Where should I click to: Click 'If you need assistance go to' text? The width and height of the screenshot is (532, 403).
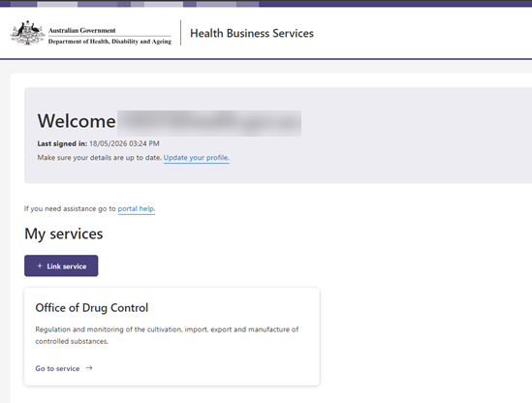(x=70, y=208)
